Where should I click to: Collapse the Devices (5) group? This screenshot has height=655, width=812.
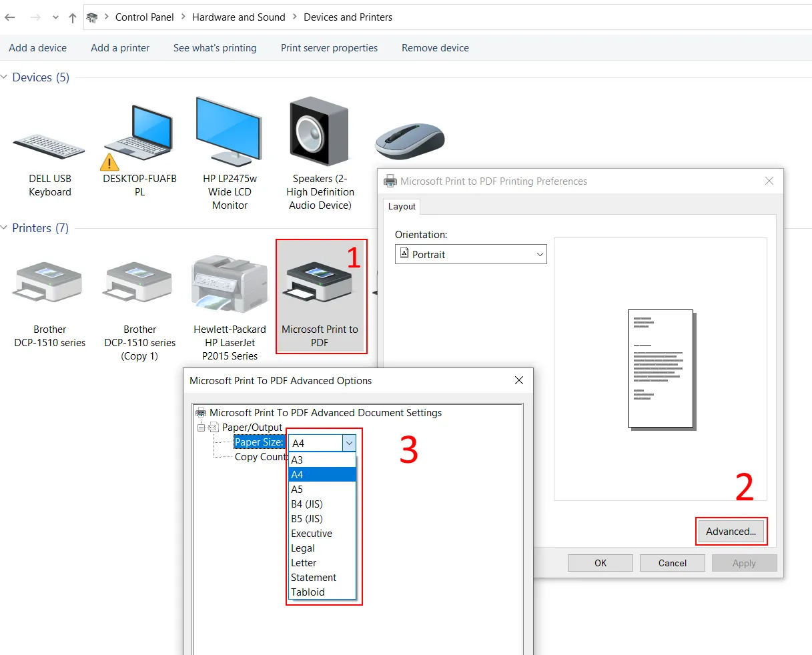pyautogui.click(x=4, y=77)
